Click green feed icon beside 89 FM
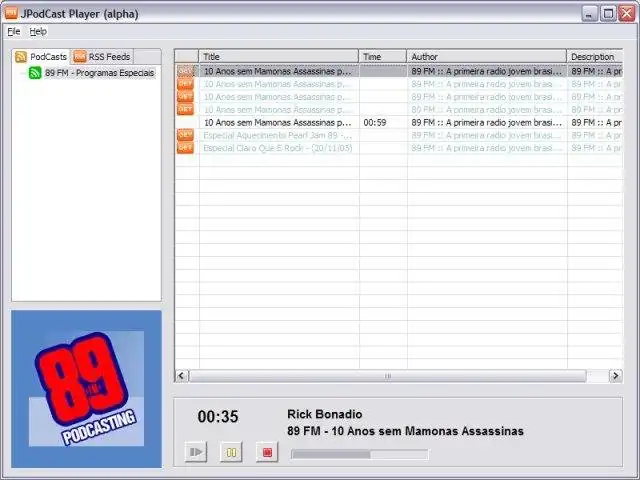 click(35, 73)
